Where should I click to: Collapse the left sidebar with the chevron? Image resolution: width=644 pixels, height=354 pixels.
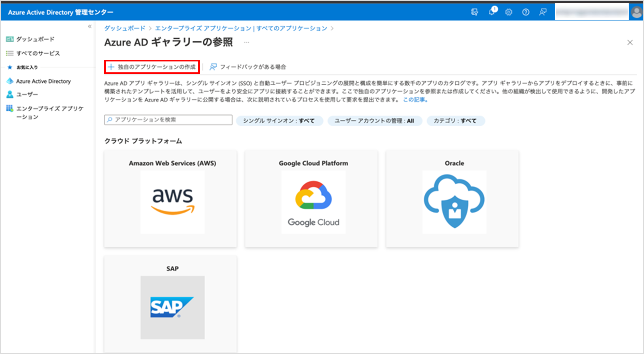(90, 26)
